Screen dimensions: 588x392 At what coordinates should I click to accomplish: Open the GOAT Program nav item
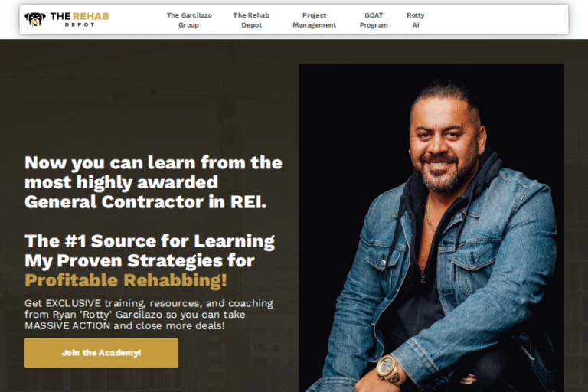(x=374, y=20)
